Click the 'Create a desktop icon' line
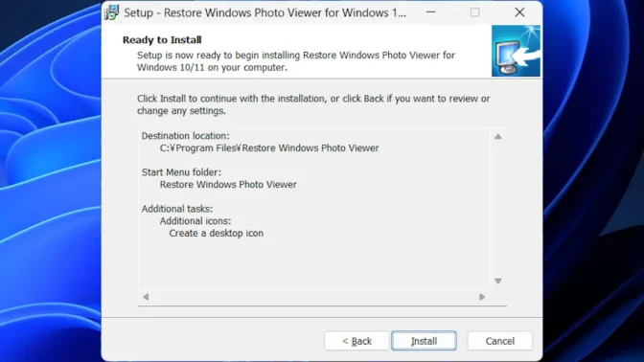Screen dimensions: 644x362 (x=216, y=233)
